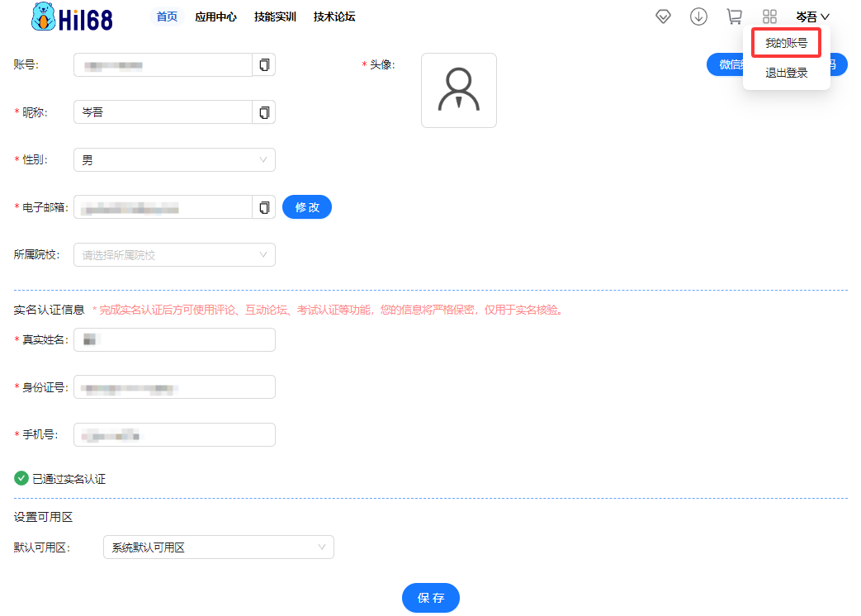Open the 所属院校 school selector
This screenshot has width=861, height=616.
pos(174,255)
